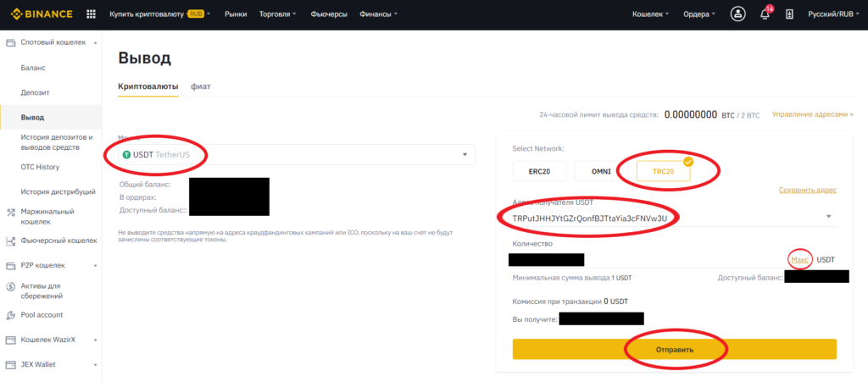Click the Спотовый кошелек wallet icon
The image size is (868, 382).
tap(10, 42)
